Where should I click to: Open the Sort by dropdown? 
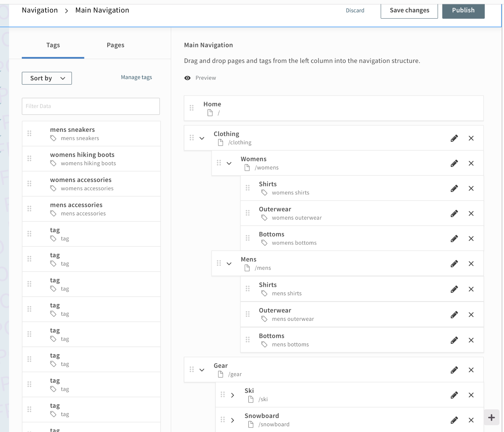[47, 78]
